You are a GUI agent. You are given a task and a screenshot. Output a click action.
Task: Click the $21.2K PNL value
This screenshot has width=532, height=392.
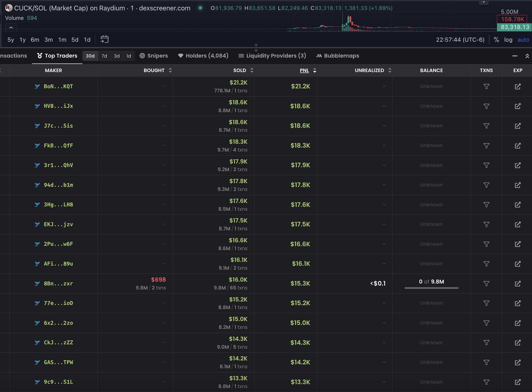click(300, 86)
